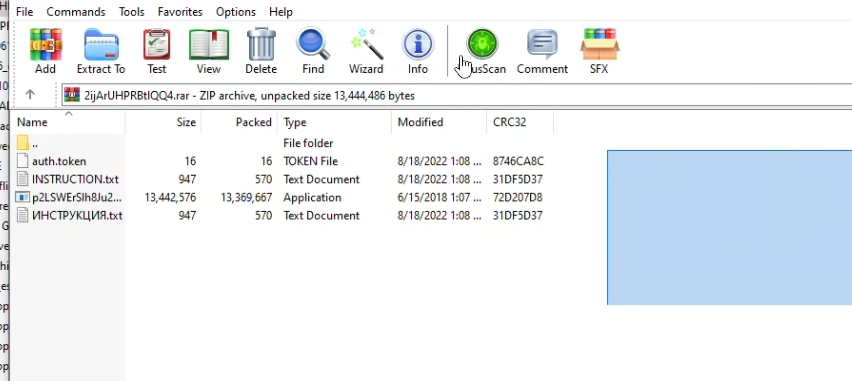This screenshot has width=852, height=381.
Task: Open the Options menu
Action: 236,11
